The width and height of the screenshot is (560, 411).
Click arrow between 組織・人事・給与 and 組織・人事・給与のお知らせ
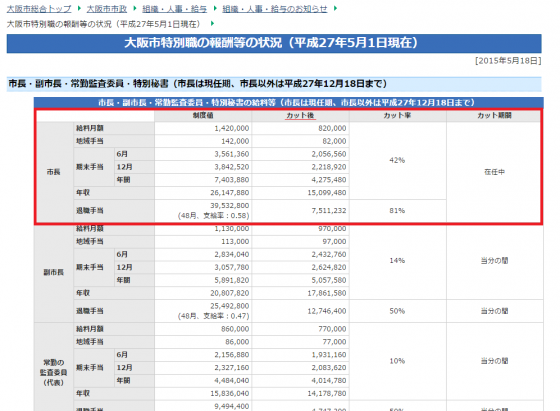tap(215, 8)
